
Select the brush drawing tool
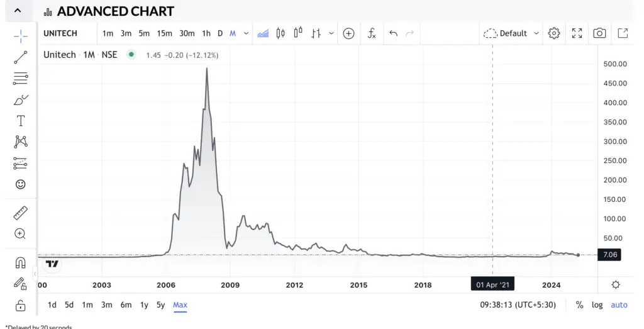[x=20, y=100]
